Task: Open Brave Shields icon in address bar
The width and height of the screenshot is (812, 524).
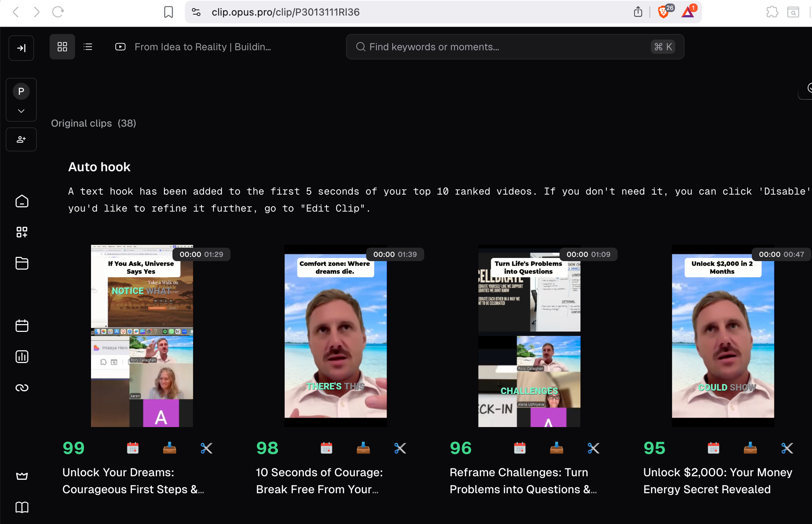Action: tap(663, 12)
